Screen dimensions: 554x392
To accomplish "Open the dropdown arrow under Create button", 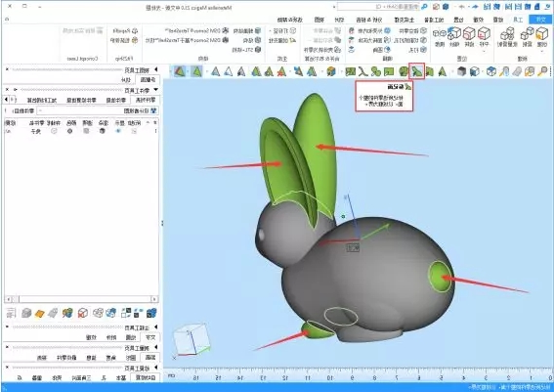I will click(x=542, y=51).
